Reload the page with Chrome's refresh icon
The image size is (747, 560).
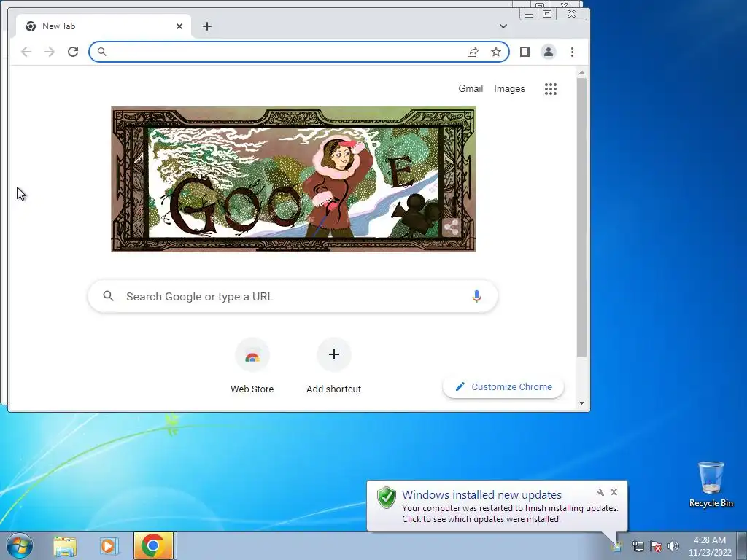coord(73,52)
